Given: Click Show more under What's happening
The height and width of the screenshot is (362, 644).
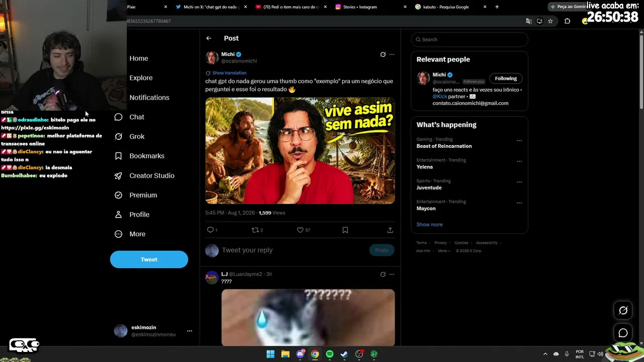Looking at the screenshot, I should pyautogui.click(x=430, y=225).
